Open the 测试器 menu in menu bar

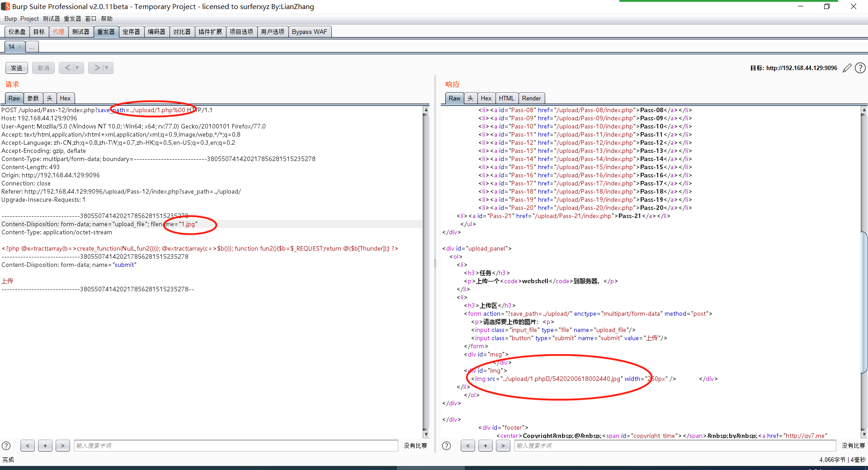pyautogui.click(x=51, y=19)
